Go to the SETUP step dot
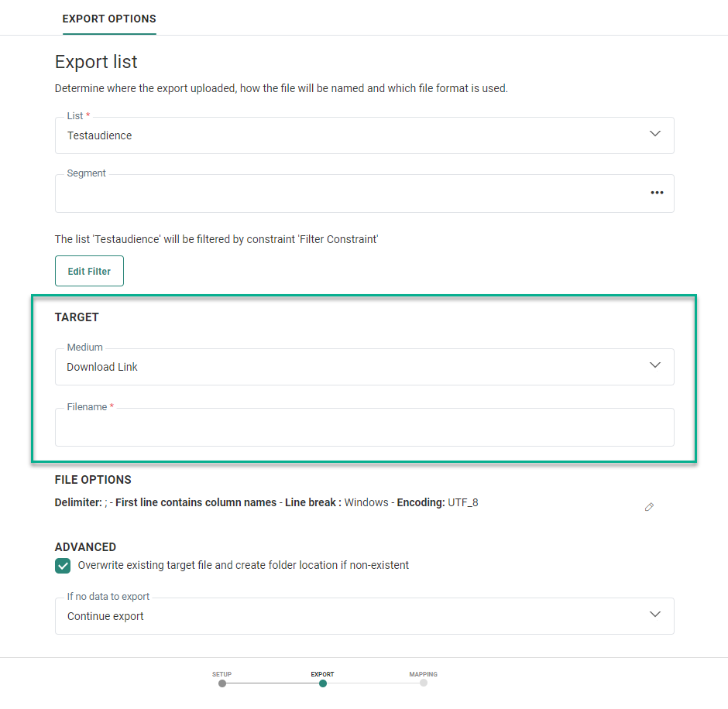This screenshot has width=728, height=709. pyautogui.click(x=222, y=683)
